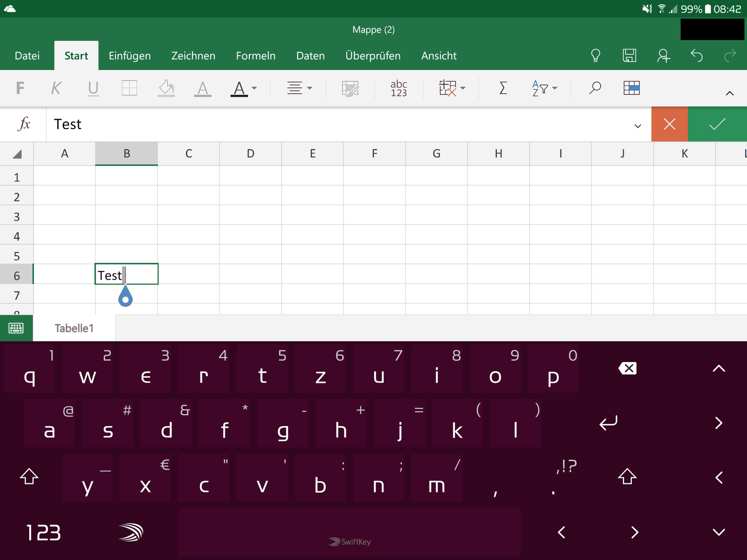Click the text alignment icon
The height and width of the screenshot is (560, 747).
click(x=295, y=88)
